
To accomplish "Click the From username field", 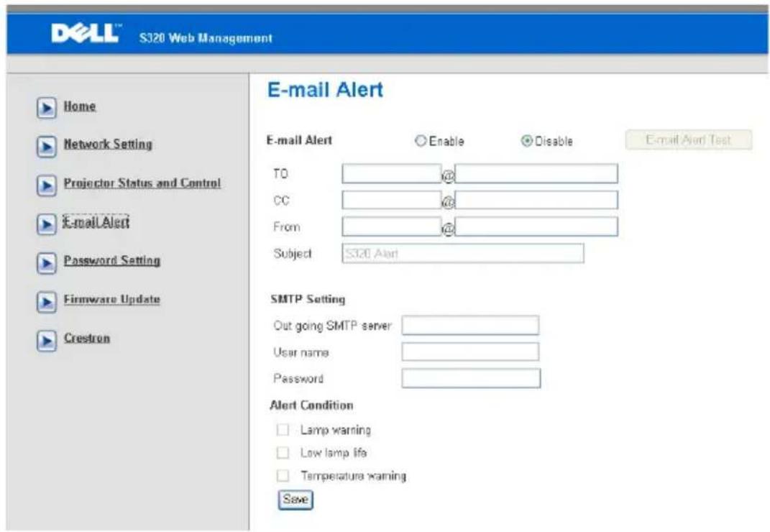I will point(392,226).
